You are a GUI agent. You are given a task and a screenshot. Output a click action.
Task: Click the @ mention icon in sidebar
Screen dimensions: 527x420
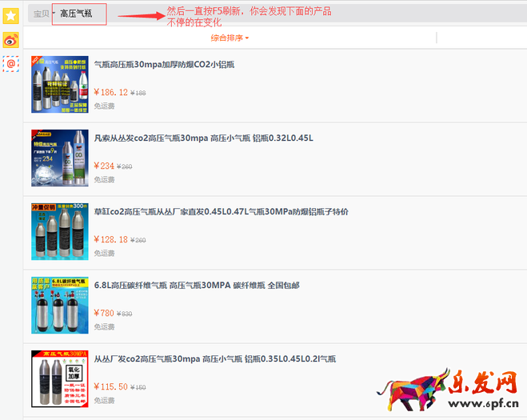10,63
